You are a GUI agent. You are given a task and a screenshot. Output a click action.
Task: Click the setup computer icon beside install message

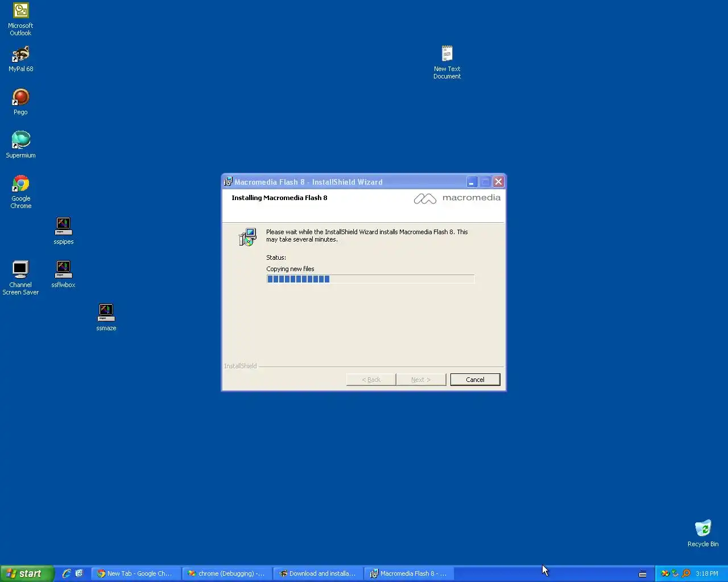pos(247,237)
